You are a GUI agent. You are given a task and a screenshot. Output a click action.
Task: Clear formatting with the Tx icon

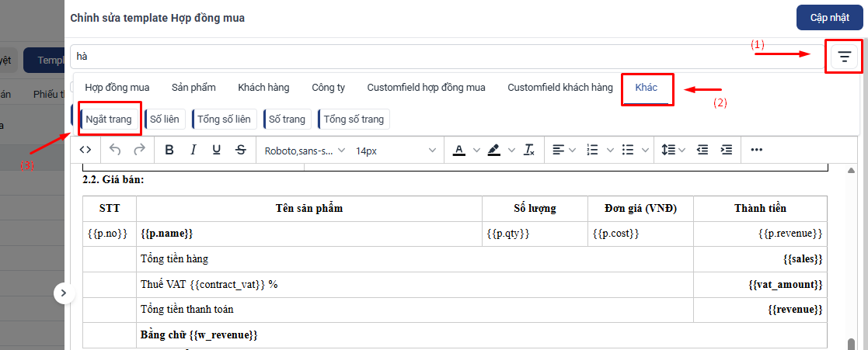(529, 150)
